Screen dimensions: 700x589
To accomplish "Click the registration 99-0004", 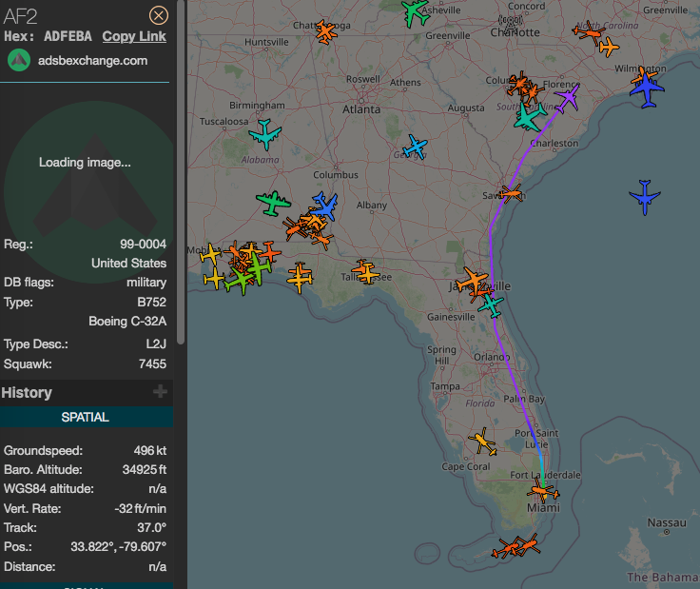I will point(143,244).
